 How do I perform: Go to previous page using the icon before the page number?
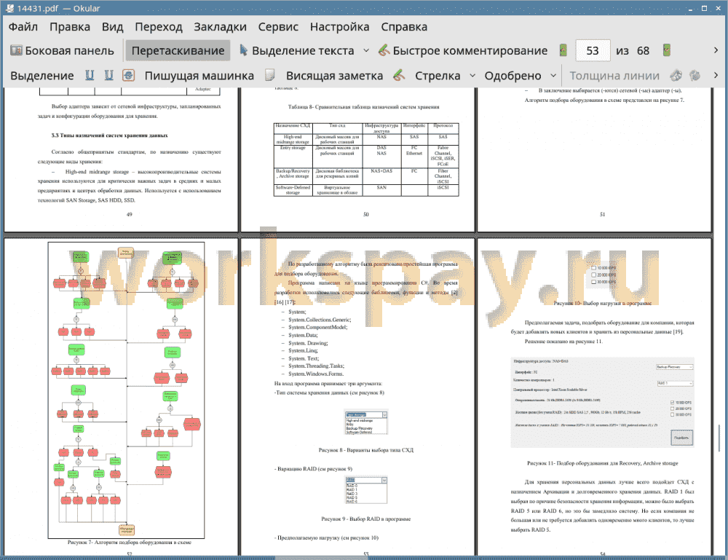[563, 50]
